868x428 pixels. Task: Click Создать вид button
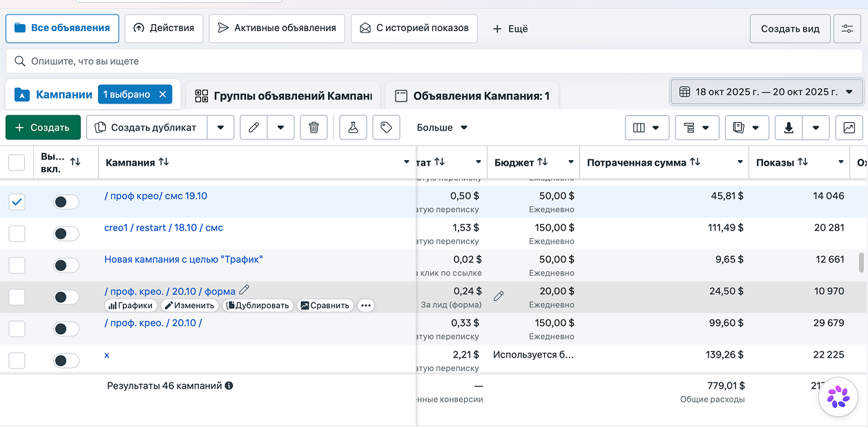pyautogui.click(x=790, y=29)
